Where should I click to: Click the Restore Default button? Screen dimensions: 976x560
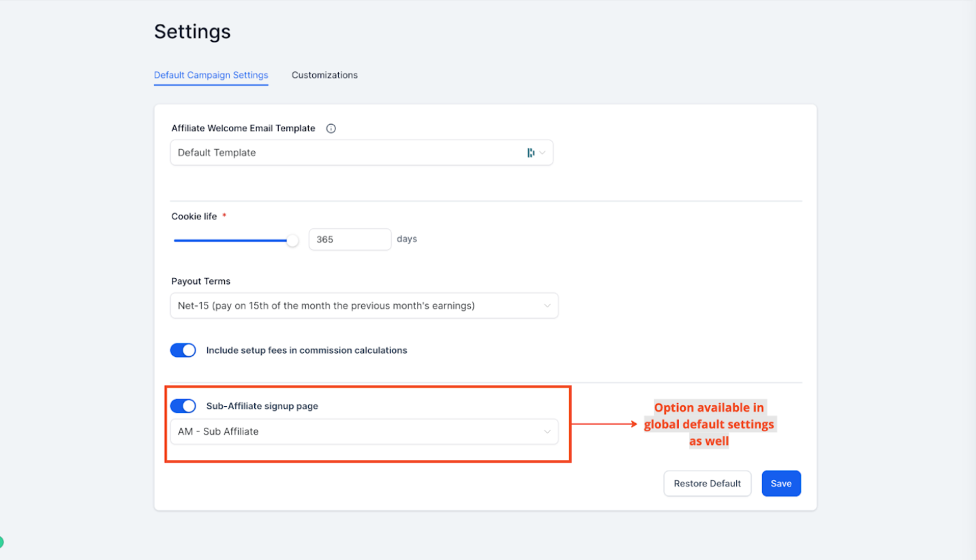(707, 484)
